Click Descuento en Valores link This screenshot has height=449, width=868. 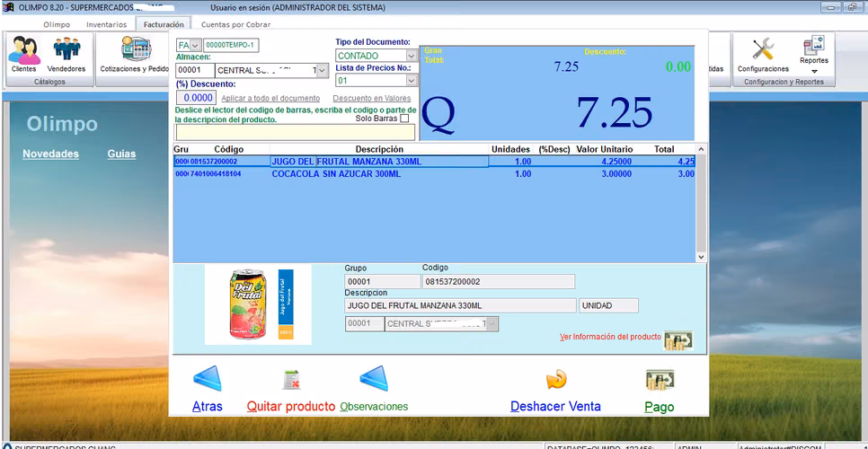(x=372, y=99)
